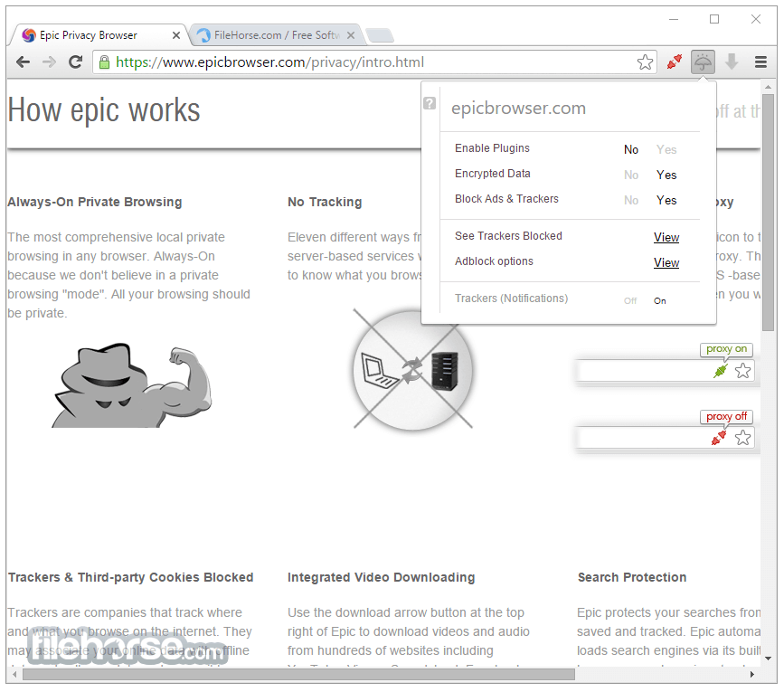Click the crossed-out laptop-server tracking image
The image size is (784, 692).
click(412, 369)
